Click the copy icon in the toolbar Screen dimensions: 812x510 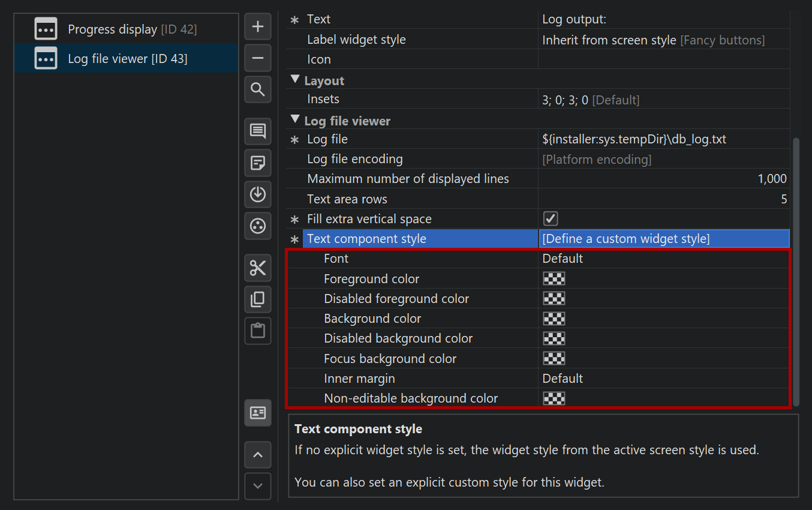pyautogui.click(x=258, y=299)
